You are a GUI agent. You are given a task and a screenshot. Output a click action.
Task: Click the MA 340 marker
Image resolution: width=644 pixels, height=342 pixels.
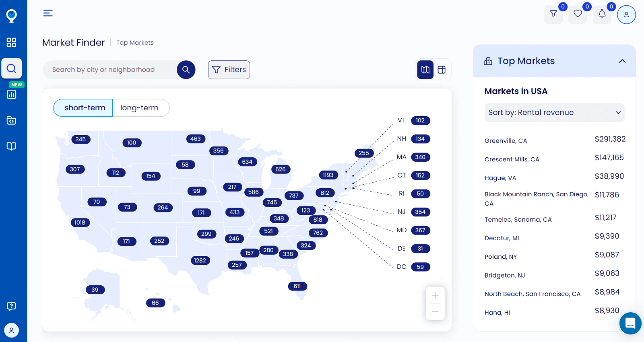(x=421, y=157)
